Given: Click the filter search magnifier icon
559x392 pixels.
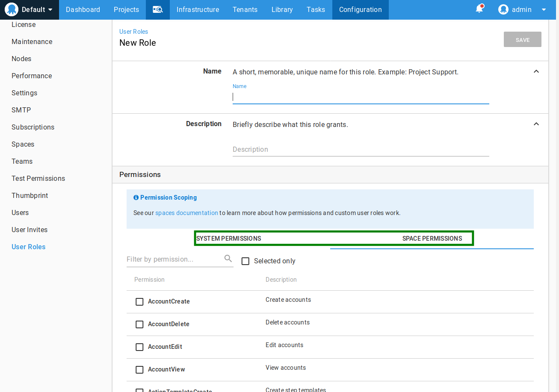Looking at the screenshot, I should 228,259.
